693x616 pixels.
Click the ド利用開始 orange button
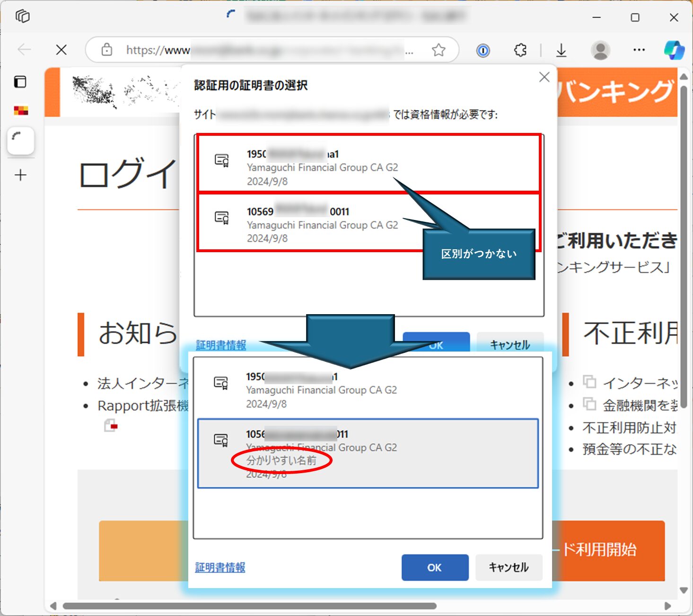(608, 550)
